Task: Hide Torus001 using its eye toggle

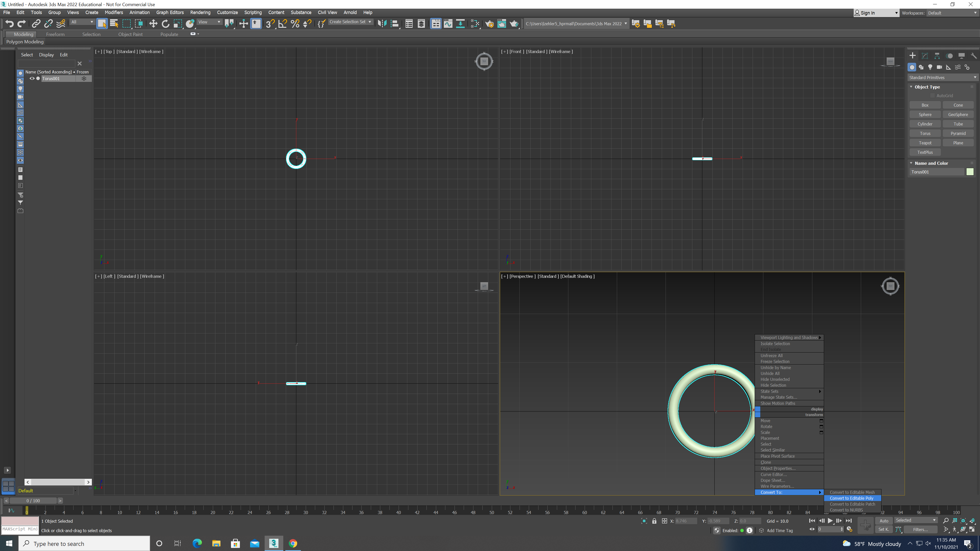Action: (x=32, y=78)
